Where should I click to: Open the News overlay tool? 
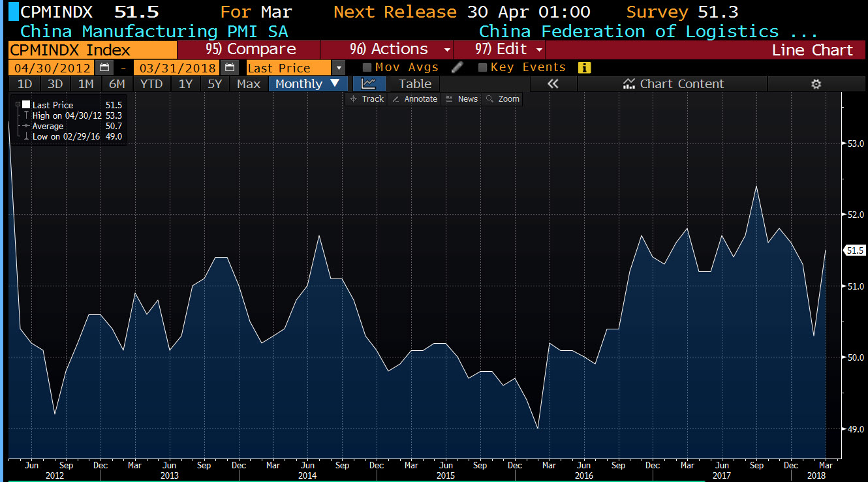tap(462, 98)
